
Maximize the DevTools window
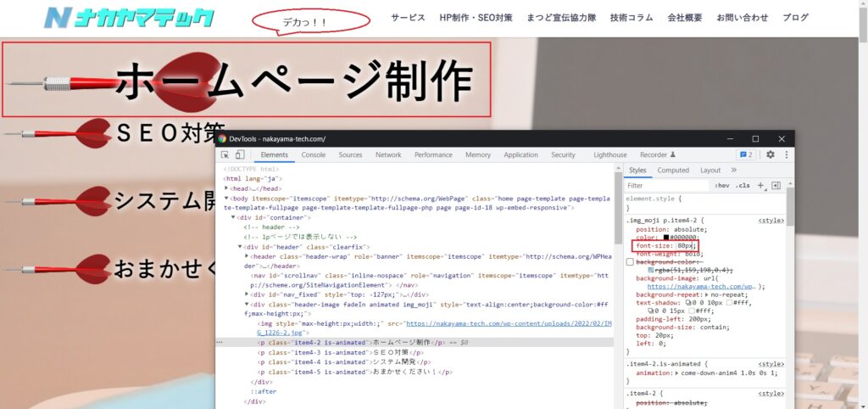[x=755, y=139]
